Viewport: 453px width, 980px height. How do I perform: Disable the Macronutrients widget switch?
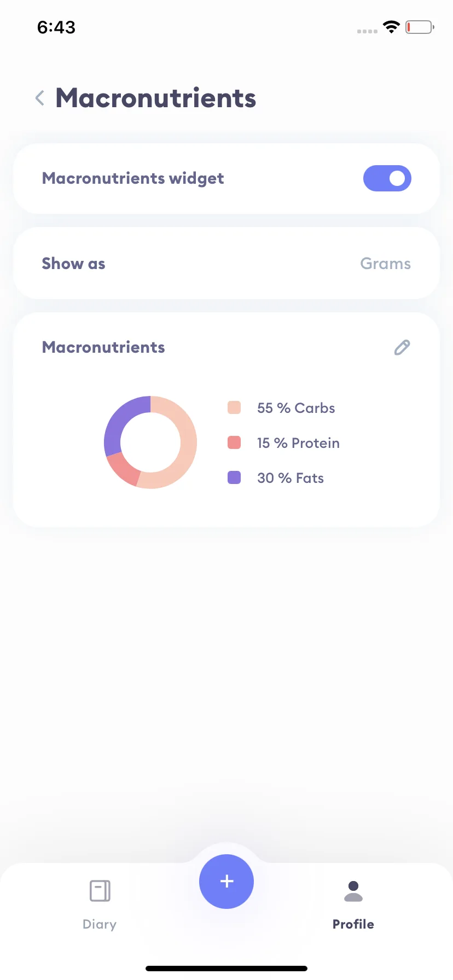click(387, 178)
